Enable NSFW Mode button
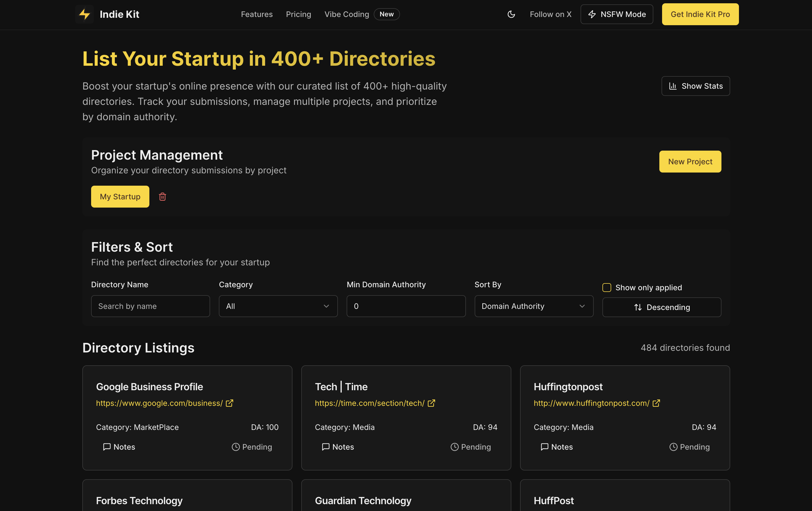 coord(616,14)
